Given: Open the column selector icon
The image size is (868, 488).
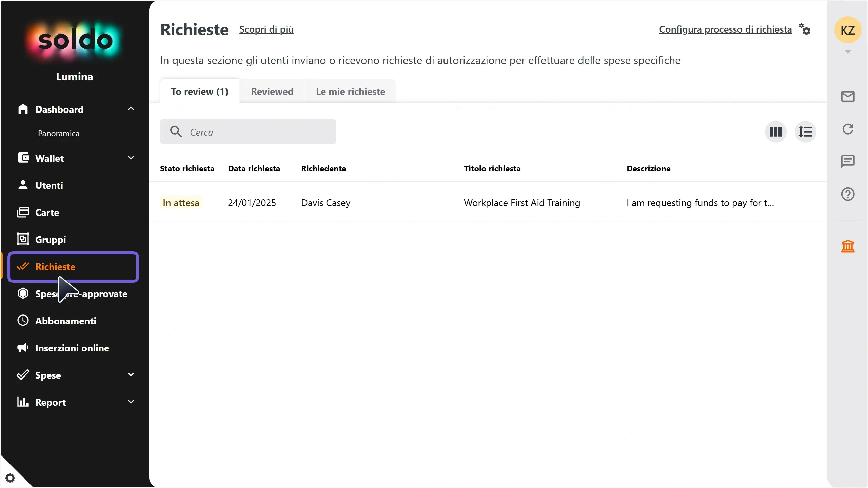Looking at the screenshot, I should click(x=776, y=132).
